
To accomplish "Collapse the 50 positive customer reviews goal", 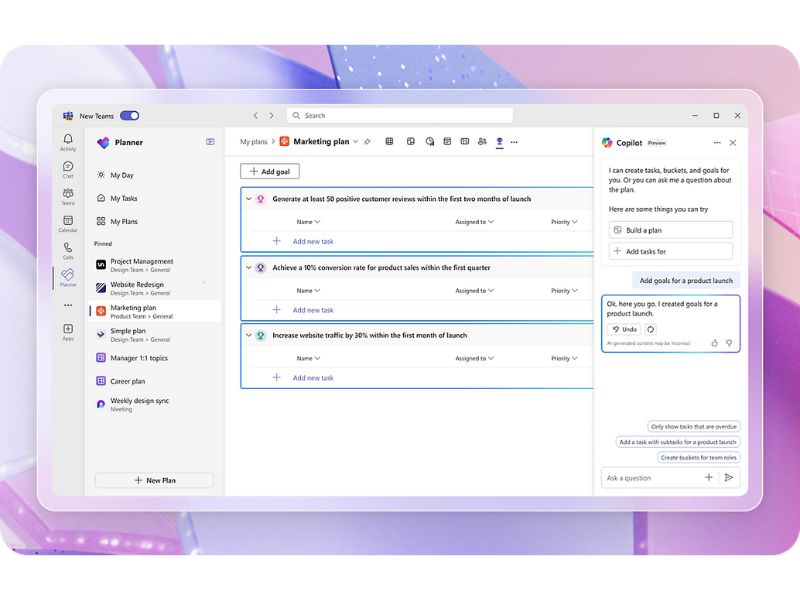I will pos(249,199).
